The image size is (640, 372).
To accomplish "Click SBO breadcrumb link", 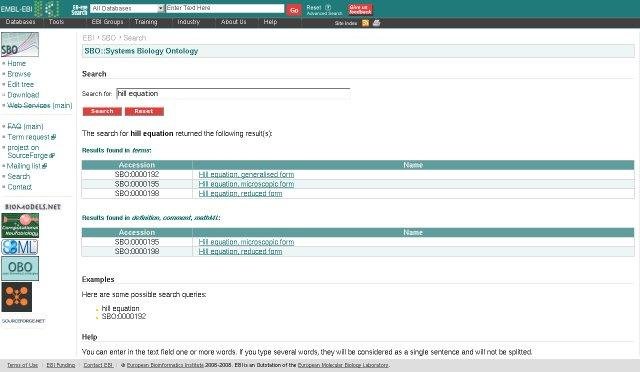I will [109, 38].
